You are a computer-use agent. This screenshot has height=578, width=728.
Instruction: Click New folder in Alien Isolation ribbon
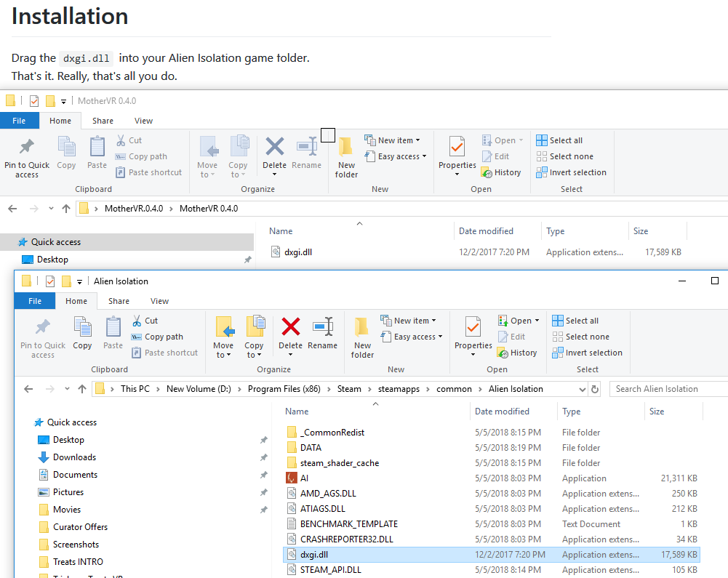(x=362, y=338)
